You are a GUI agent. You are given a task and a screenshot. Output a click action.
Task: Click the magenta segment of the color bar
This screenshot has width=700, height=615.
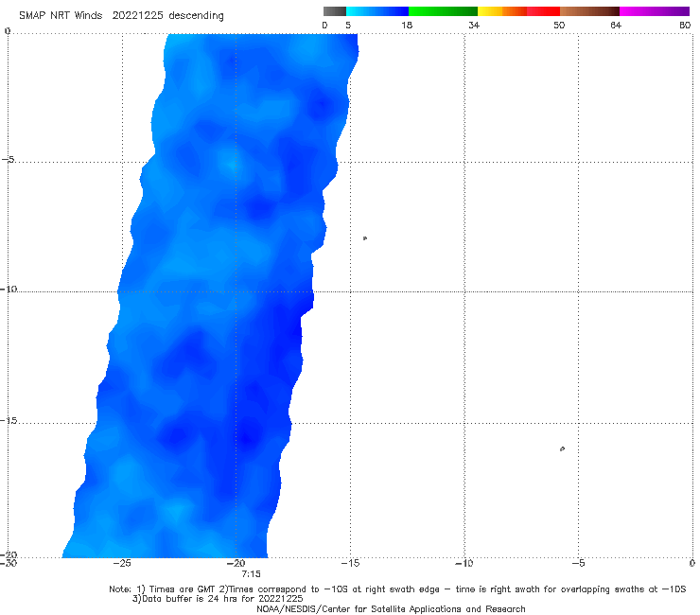[x=655, y=11]
